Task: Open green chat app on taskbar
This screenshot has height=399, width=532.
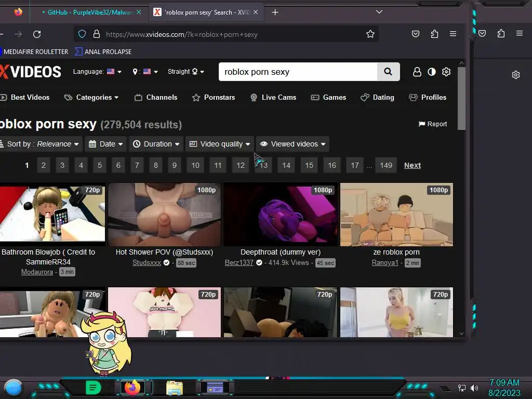Action: coord(94,388)
